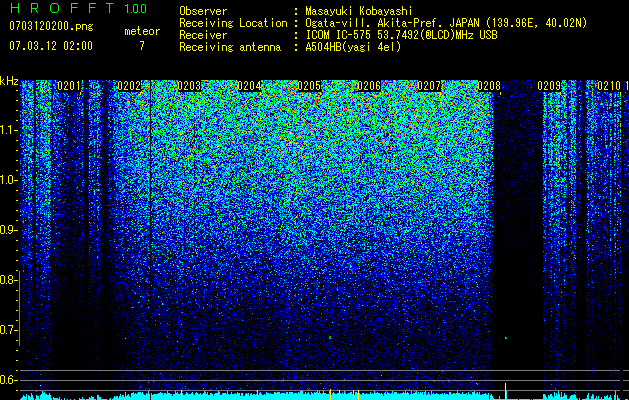Click the 0208 time marker
The image size is (629, 400).
click(x=489, y=86)
